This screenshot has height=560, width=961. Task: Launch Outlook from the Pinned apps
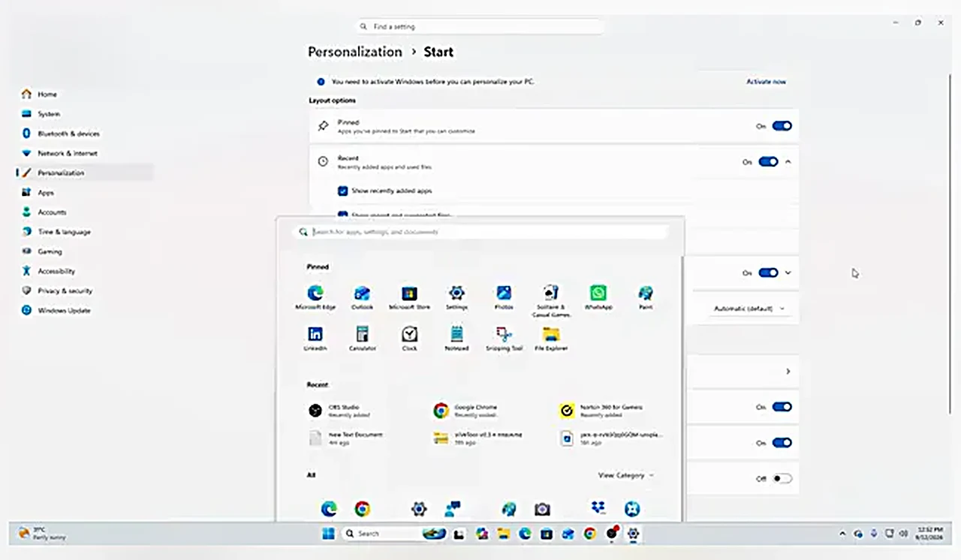[x=362, y=297]
